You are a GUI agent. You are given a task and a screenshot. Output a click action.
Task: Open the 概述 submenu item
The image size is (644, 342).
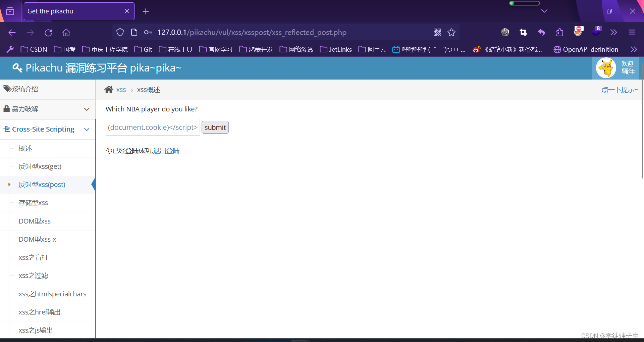click(x=25, y=148)
